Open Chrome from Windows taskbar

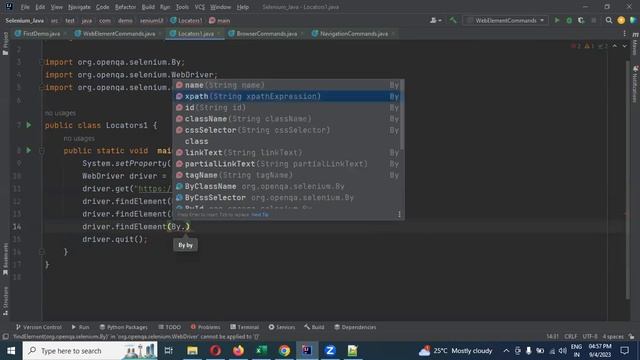click(x=284, y=351)
